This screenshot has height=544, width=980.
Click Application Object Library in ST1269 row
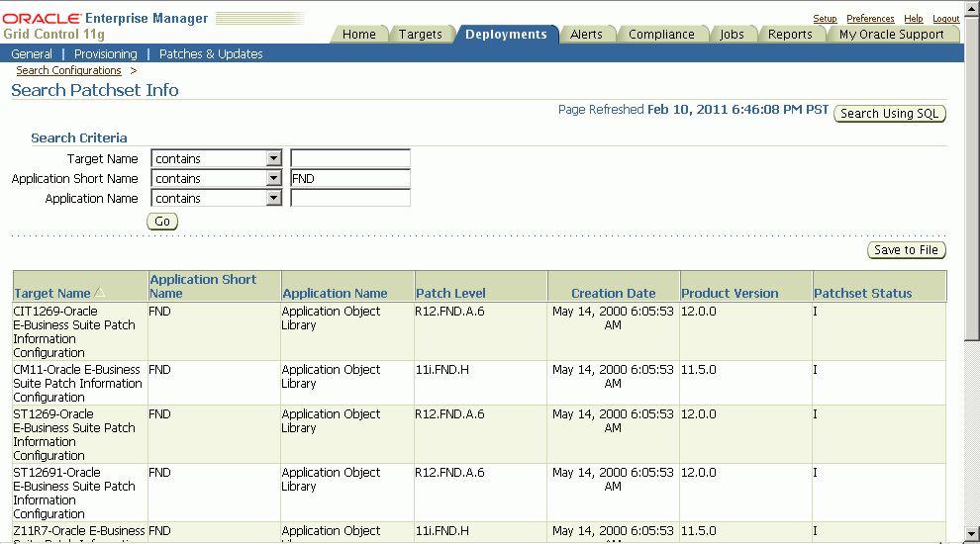pos(331,421)
